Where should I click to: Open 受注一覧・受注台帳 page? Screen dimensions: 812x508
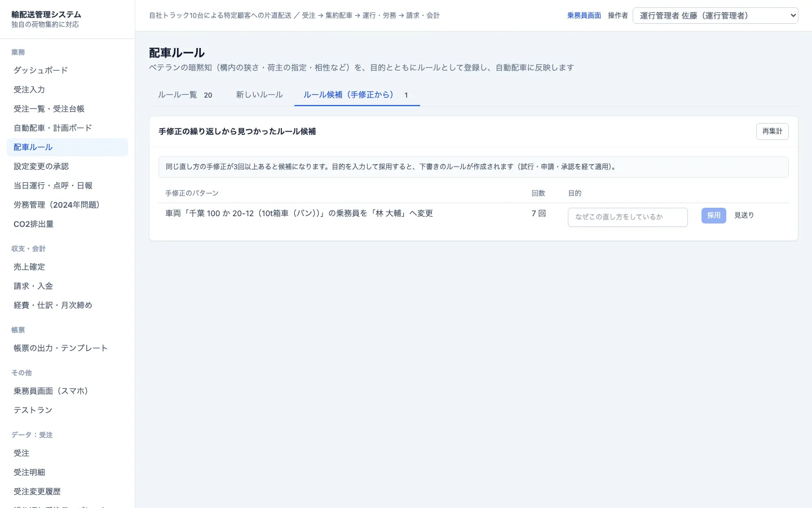pos(67,109)
